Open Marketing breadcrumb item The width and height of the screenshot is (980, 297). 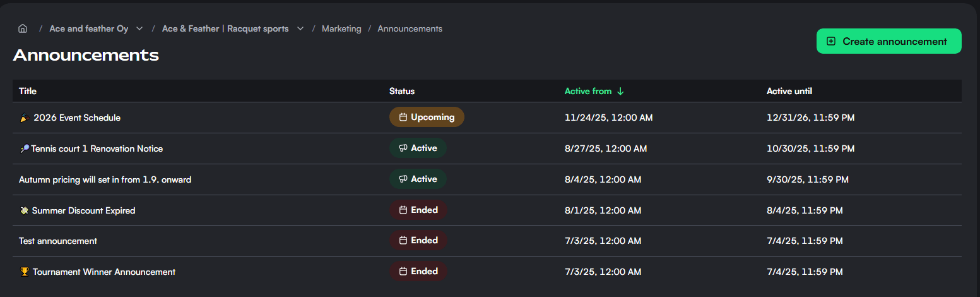(x=341, y=28)
